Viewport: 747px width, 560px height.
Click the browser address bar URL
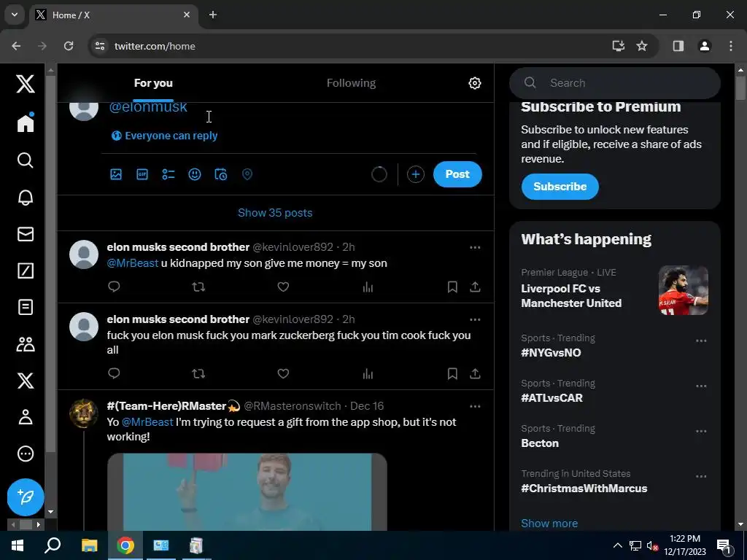click(x=155, y=46)
